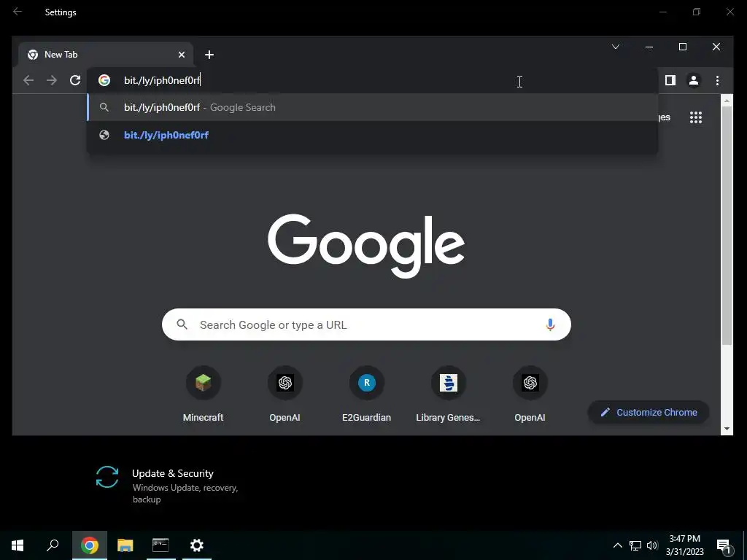Open the E2Guardian shortcut tile
Viewport: 747px width, 560px height.
[x=366, y=394]
